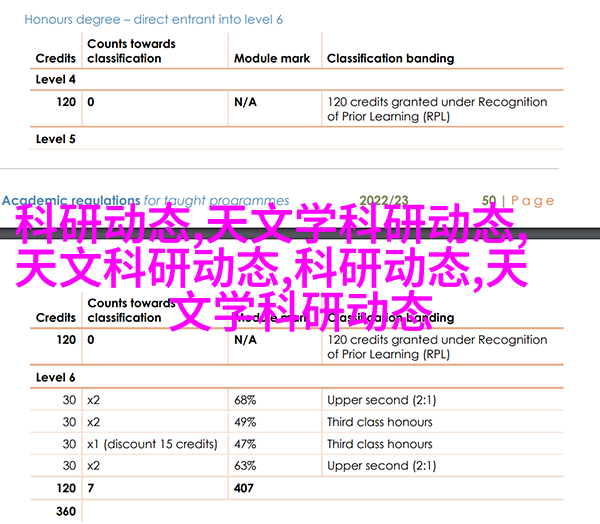600x524 pixels.
Task: Click the '360' total credits cell
Action: 66,511
